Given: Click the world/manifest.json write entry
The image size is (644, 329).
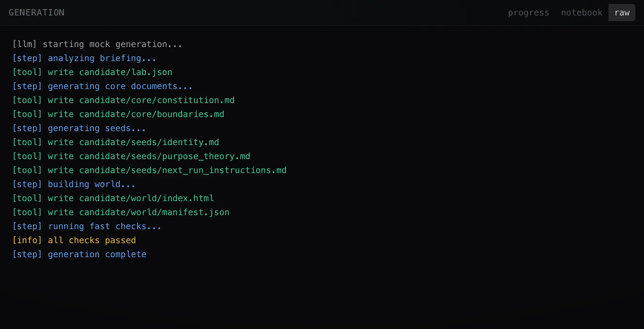Looking at the screenshot, I should click(121, 212).
